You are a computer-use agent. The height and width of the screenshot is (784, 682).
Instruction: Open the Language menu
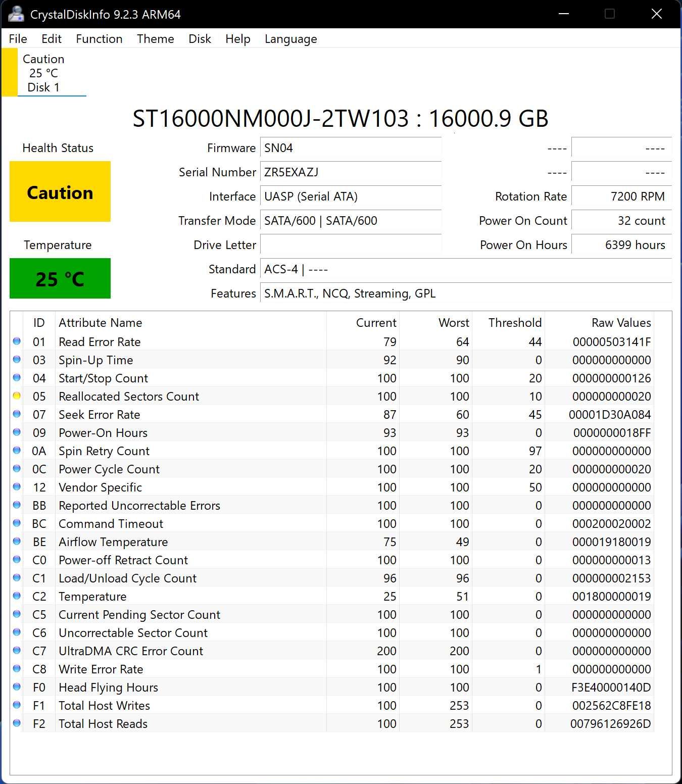click(x=291, y=39)
